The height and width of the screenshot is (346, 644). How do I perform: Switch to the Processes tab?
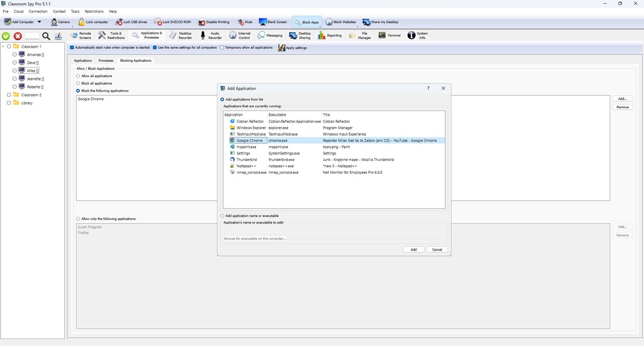[106, 61]
